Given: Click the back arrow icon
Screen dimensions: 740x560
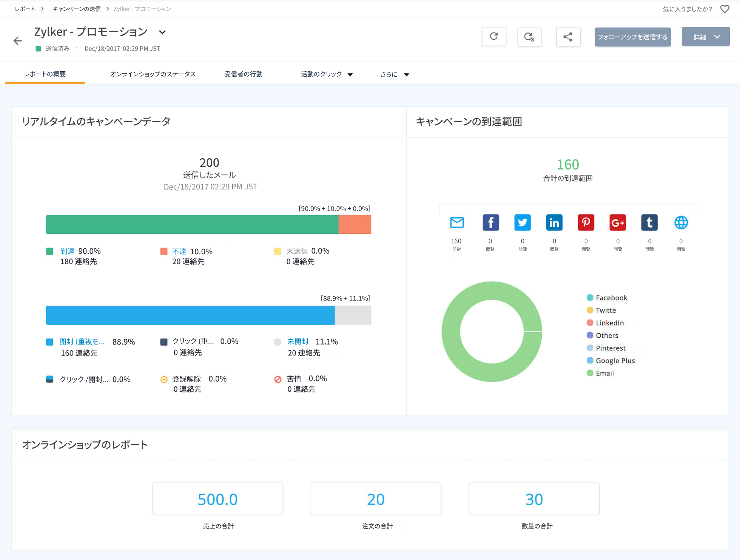Looking at the screenshot, I should pyautogui.click(x=18, y=41).
